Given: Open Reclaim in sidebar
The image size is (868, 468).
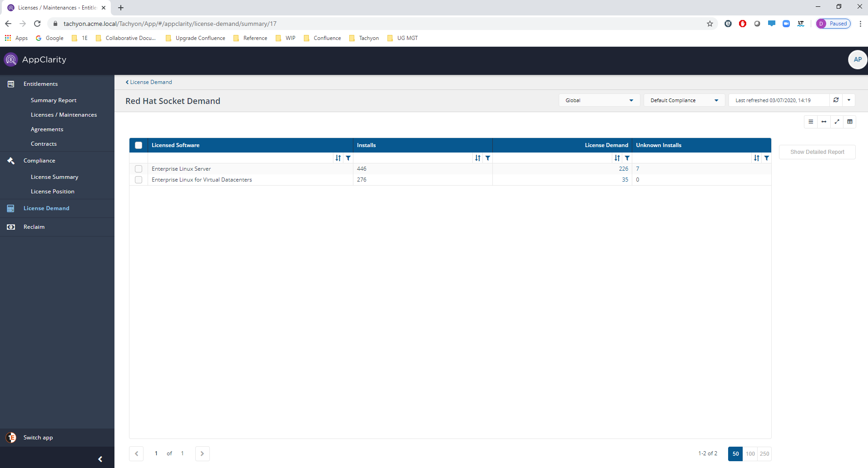Looking at the screenshot, I should pos(34,227).
